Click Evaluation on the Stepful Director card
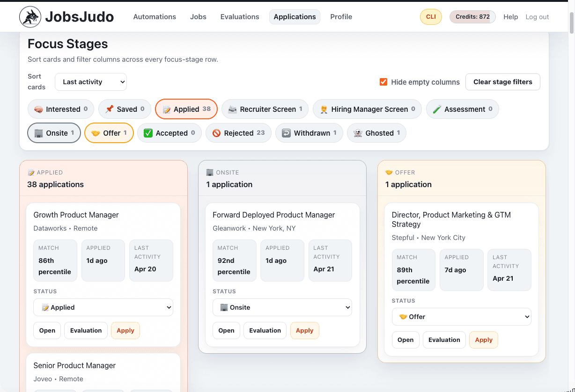Viewport: 575px width, 392px height. pyautogui.click(x=444, y=340)
